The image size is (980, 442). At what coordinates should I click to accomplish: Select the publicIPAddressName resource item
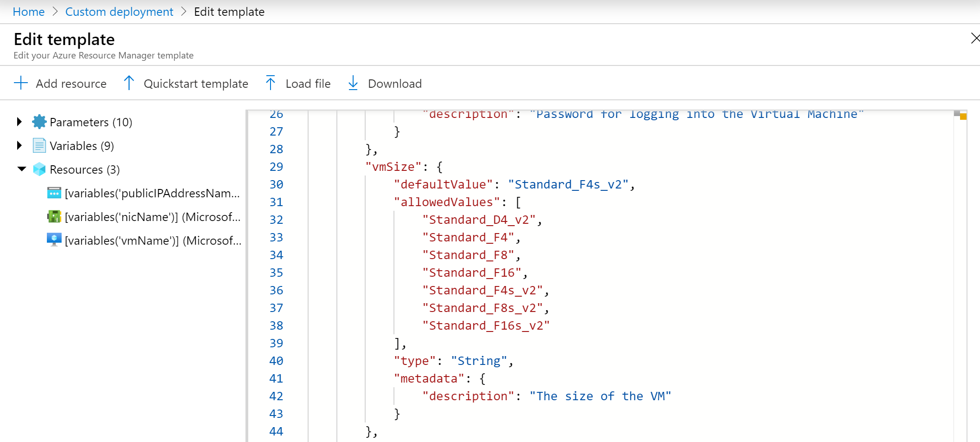(152, 193)
